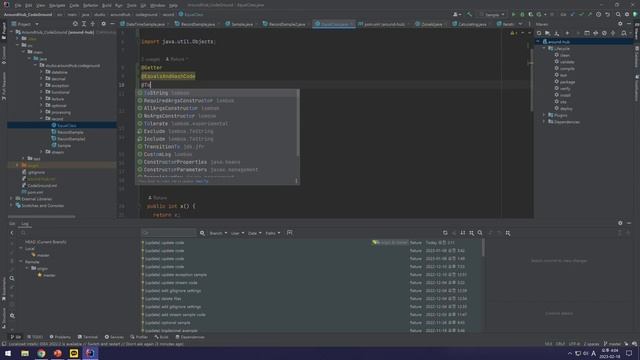This screenshot has width=640, height=360.
Task: Expand the datetime package folder
Action: click(x=41, y=72)
